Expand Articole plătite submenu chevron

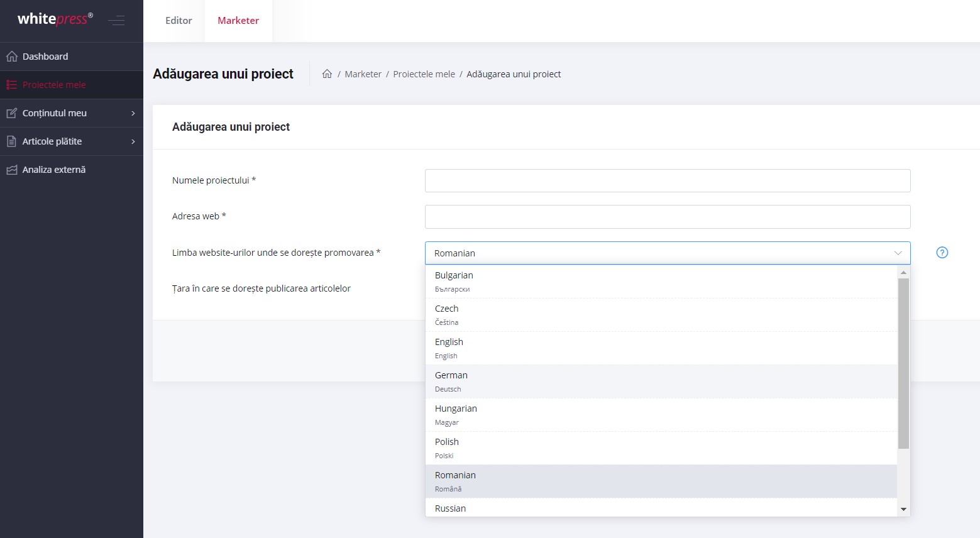(x=133, y=141)
